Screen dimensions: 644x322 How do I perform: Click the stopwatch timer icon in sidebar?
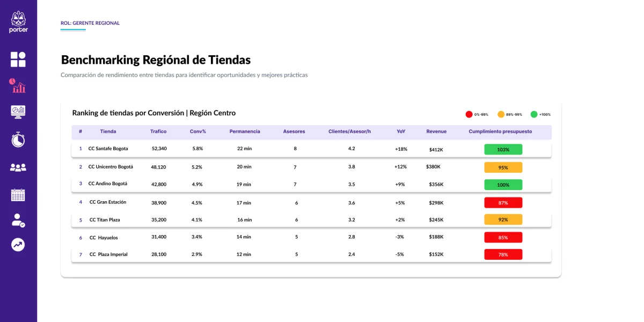coord(18,138)
